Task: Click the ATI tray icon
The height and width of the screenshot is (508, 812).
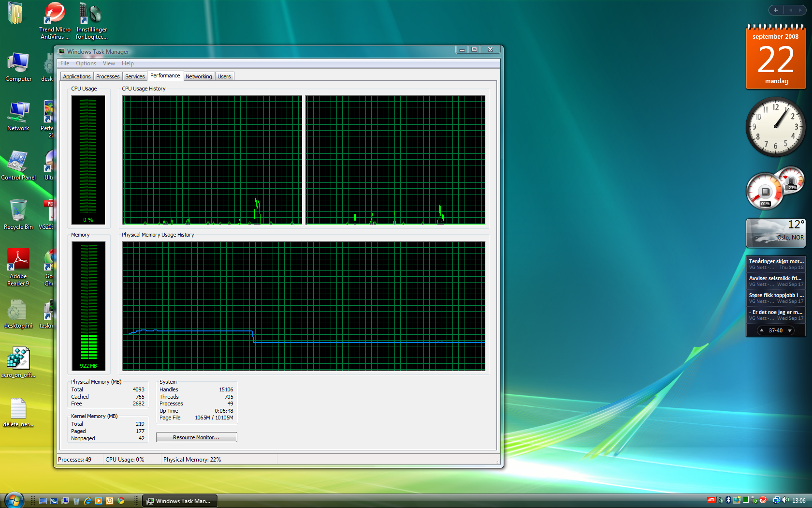Action: [x=711, y=500]
